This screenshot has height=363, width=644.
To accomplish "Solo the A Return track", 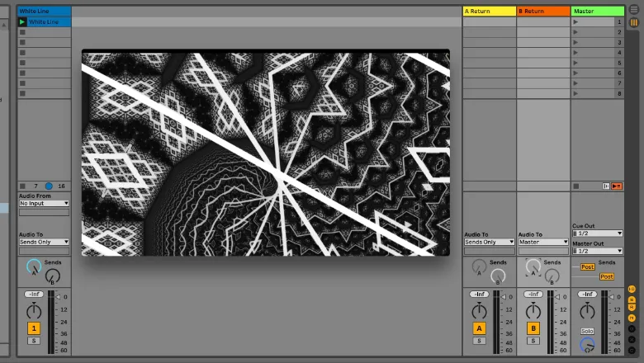I will [479, 341].
